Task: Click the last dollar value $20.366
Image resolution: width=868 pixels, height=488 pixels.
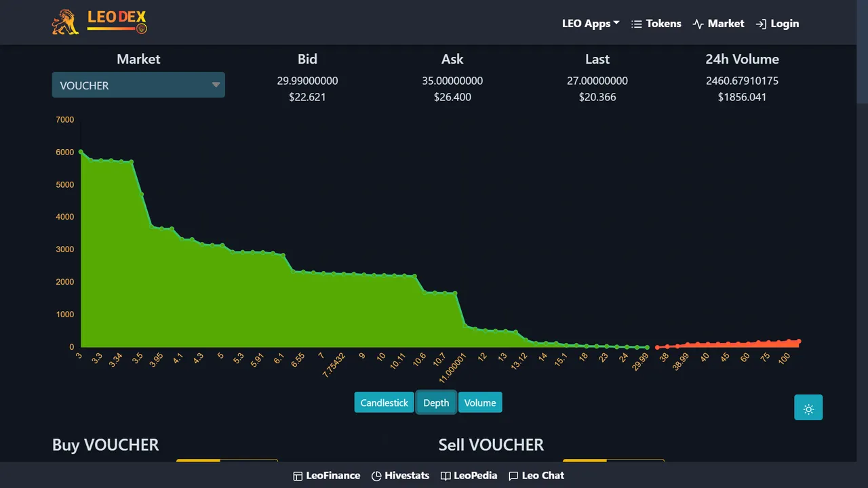Action: coord(597,97)
